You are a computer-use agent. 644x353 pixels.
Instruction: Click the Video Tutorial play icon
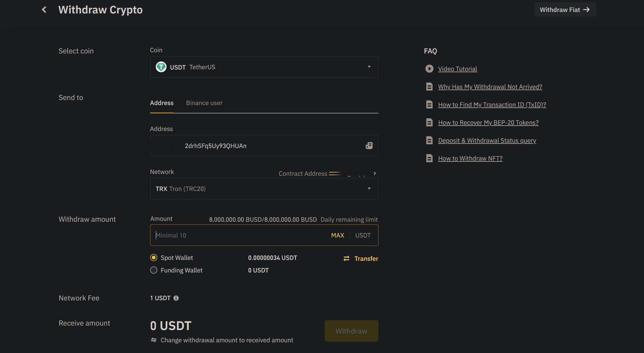429,69
